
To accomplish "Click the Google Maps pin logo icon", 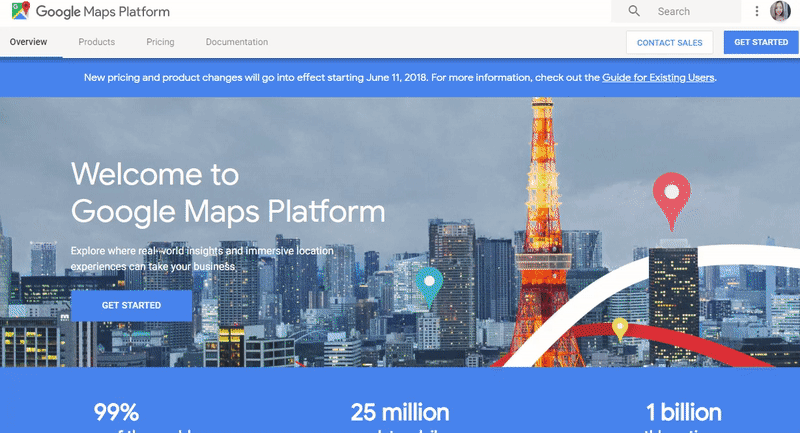I will click(x=21, y=12).
